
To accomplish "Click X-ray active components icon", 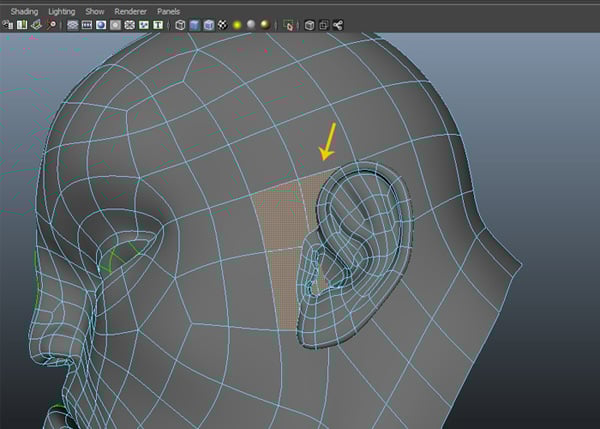I will 324,25.
